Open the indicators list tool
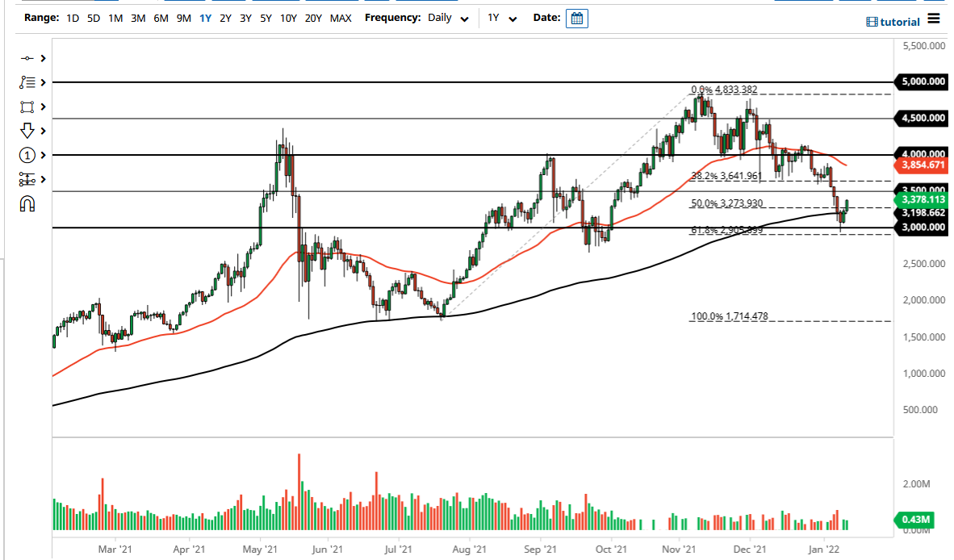Screen dimensions: 954x560 tap(27, 81)
